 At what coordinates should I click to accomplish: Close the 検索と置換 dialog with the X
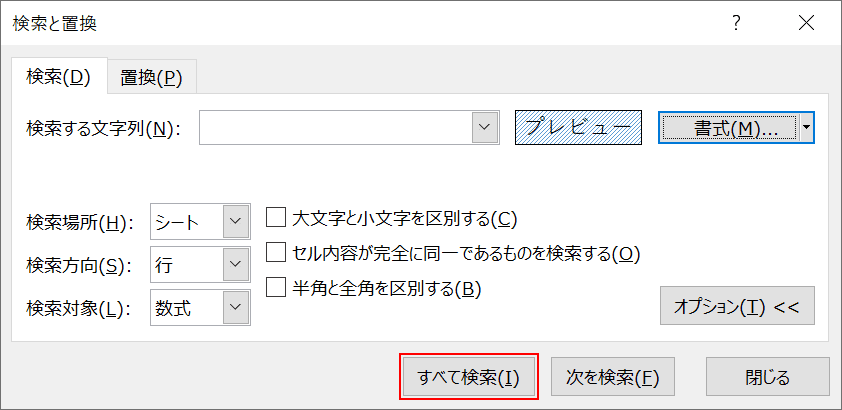806,23
